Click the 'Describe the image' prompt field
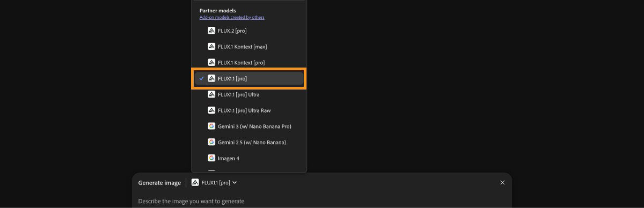644x208 pixels. (322, 201)
